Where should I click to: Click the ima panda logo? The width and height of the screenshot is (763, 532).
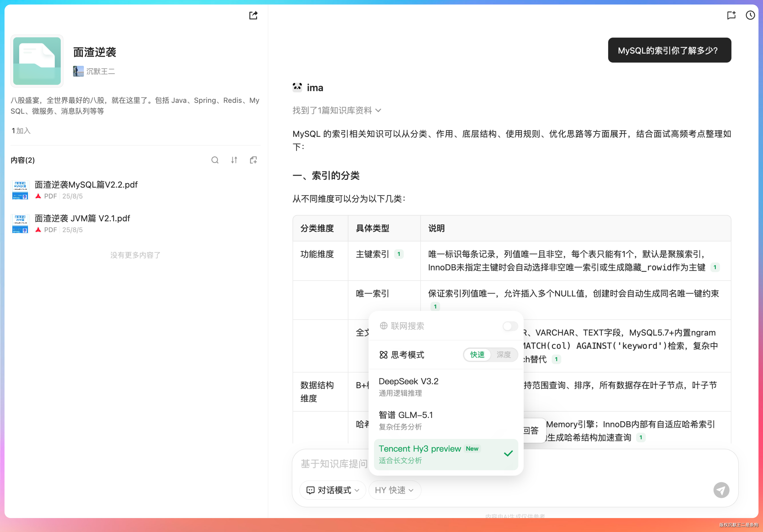coord(297,87)
